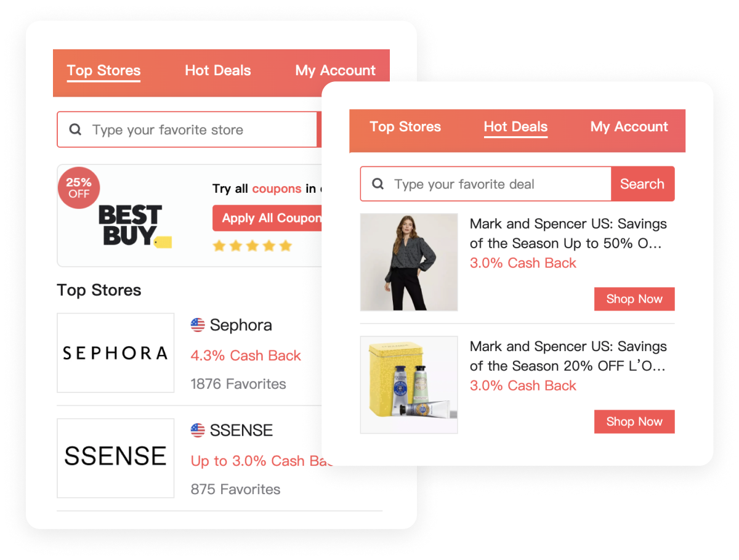
Task: Click the magnifier icon in store search
Action: (75, 130)
